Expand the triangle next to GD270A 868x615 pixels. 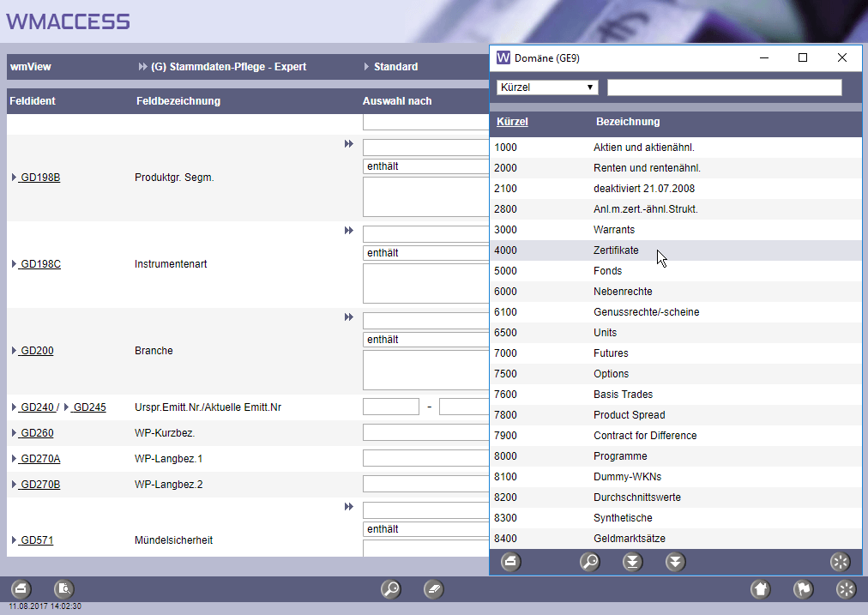[14, 458]
